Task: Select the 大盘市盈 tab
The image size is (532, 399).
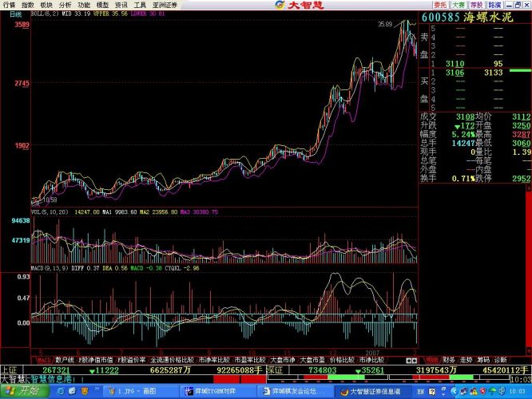Action: pyautogui.click(x=312, y=360)
